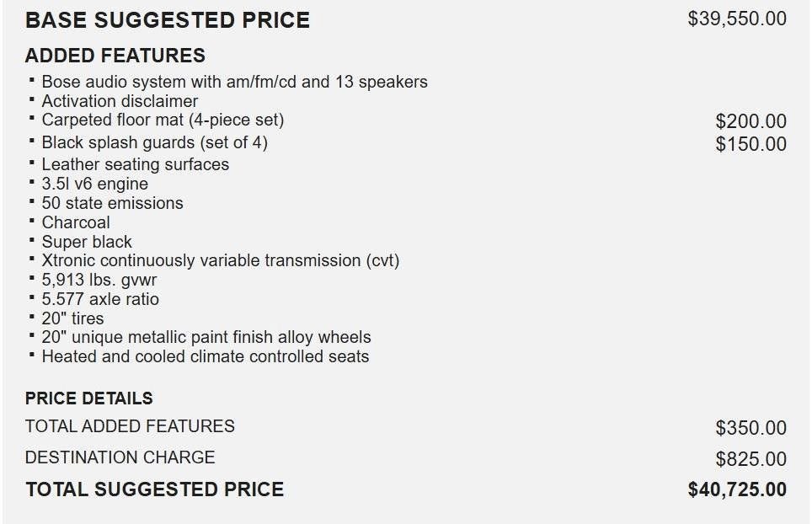Select the Black splash guards feature
Image resolution: width=812 pixels, height=524 pixels.
154,142
